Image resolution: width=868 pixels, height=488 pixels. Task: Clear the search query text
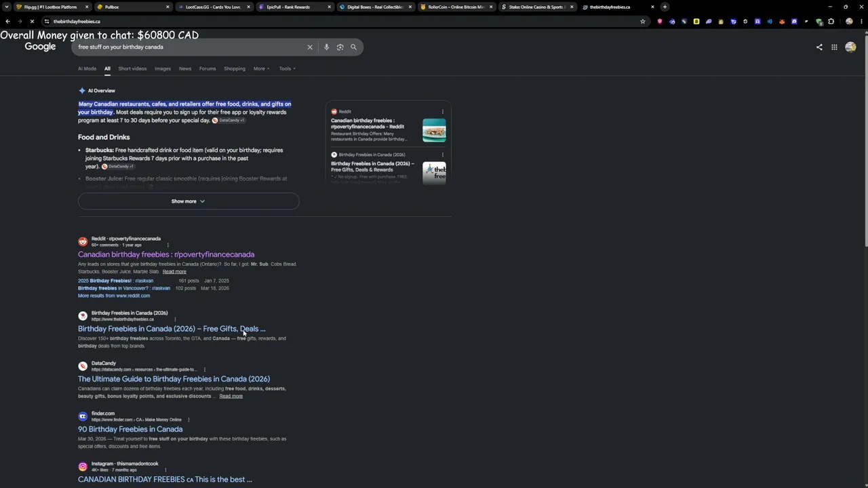(x=310, y=47)
